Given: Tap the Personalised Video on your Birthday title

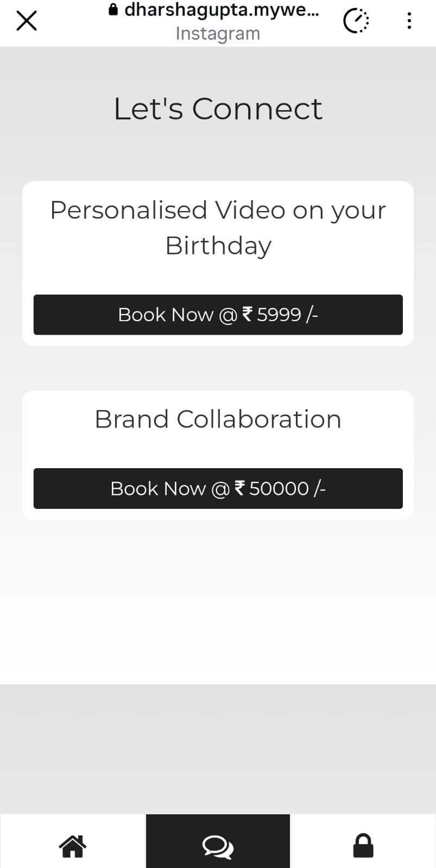Looking at the screenshot, I should click(218, 227).
